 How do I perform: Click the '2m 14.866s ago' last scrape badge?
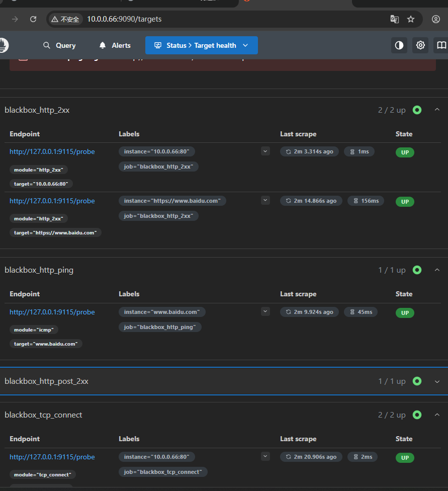pos(311,201)
